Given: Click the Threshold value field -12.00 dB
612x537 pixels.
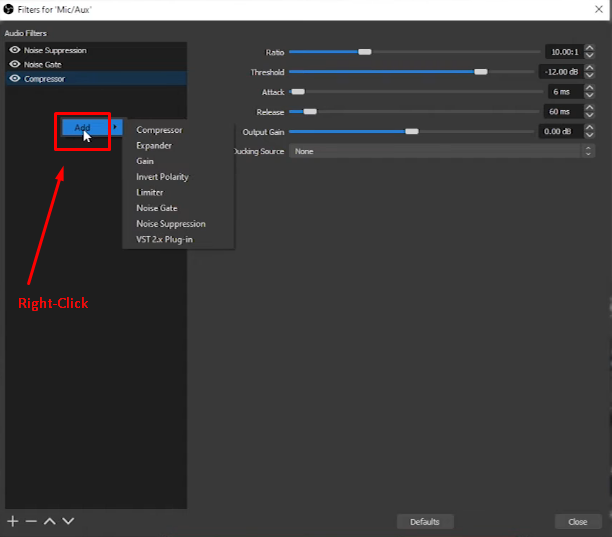Looking at the screenshot, I should tap(561, 72).
